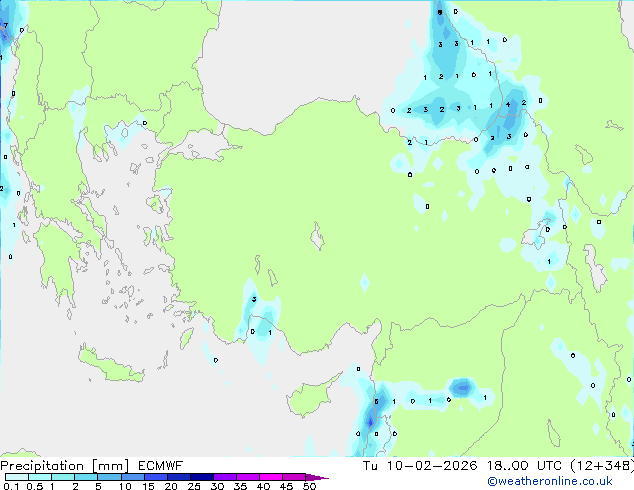The image size is (634, 490).
Task: Click the over-50 mm legend arrow tip
Action: pyautogui.click(x=317, y=477)
